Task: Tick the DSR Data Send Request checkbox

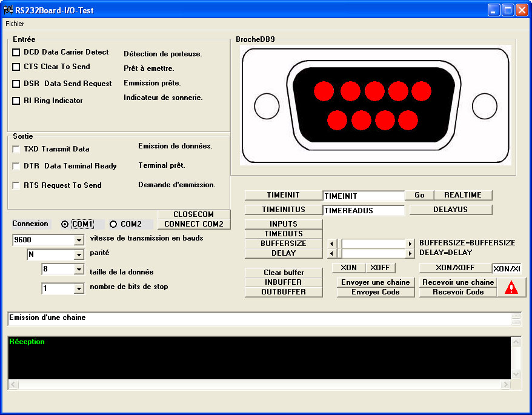Action: [x=16, y=84]
